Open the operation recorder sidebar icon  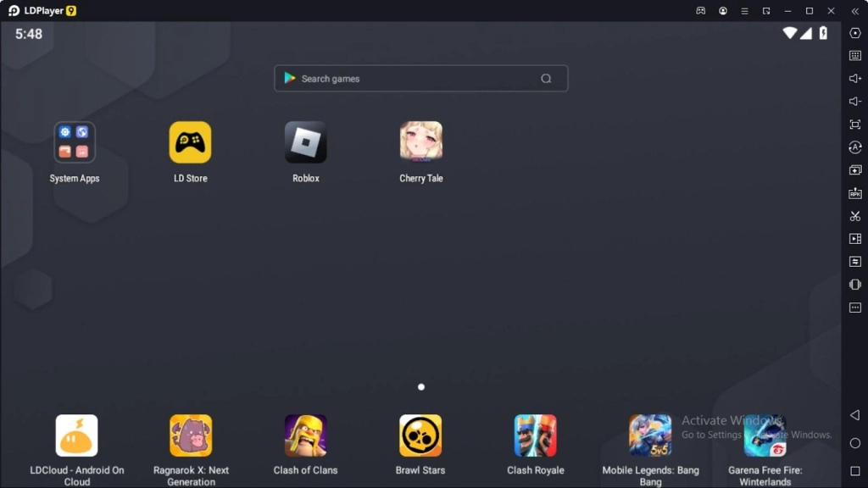coord(854,147)
